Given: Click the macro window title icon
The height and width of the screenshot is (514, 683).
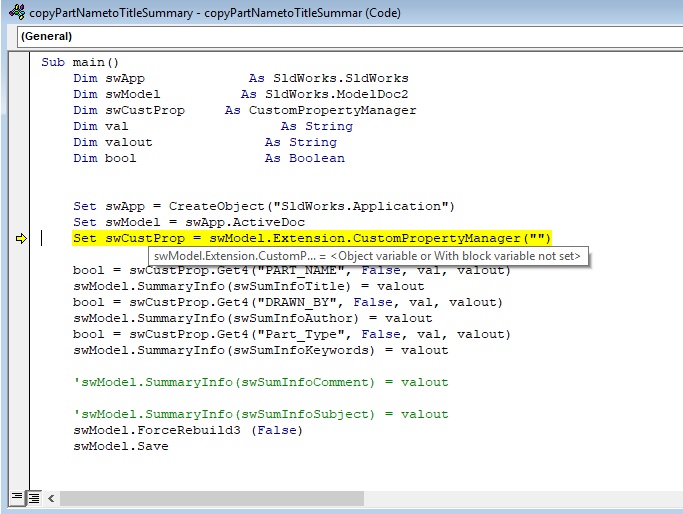Looking at the screenshot, I should pos(17,11).
